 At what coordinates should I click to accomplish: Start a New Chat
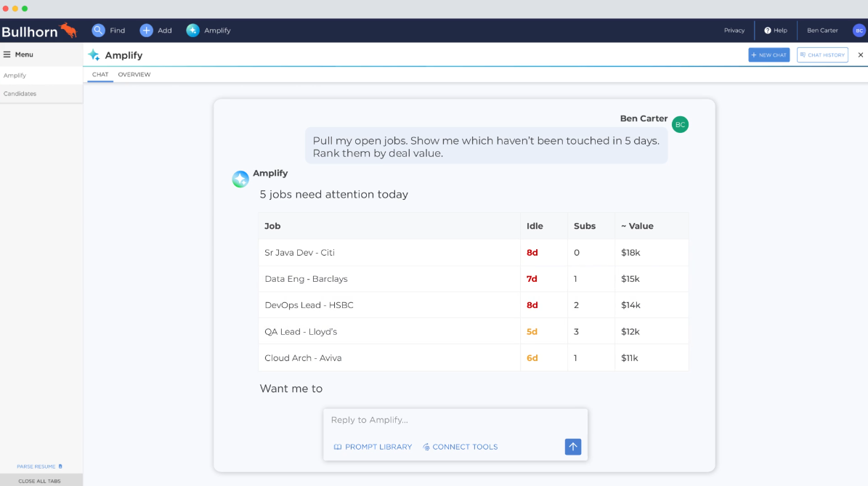point(769,54)
